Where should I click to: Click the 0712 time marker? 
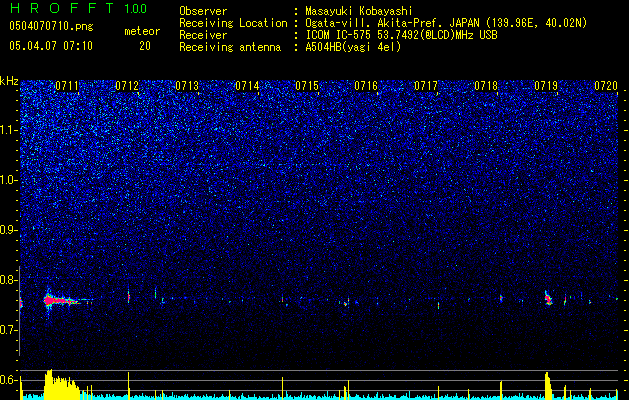[x=127, y=86]
